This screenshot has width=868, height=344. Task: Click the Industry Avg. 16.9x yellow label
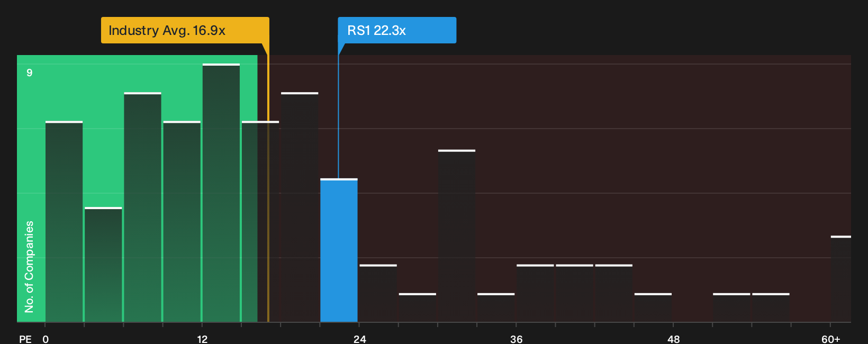point(185,30)
